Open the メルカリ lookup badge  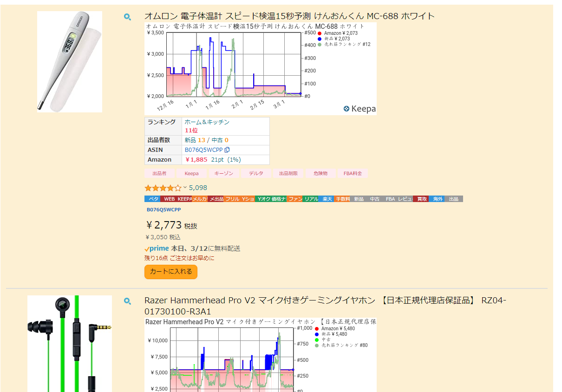tap(199, 198)
